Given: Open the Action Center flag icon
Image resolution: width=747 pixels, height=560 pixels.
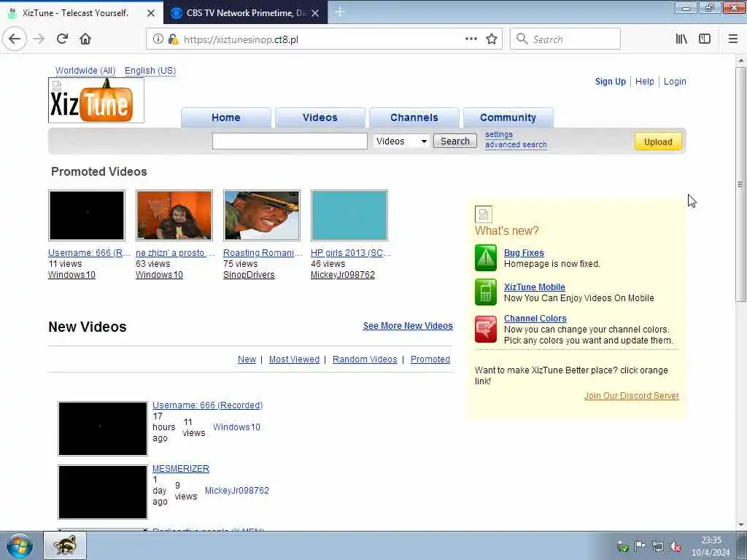Looking at the screenshot, I should pyautogui.click(x=640, y=546).
